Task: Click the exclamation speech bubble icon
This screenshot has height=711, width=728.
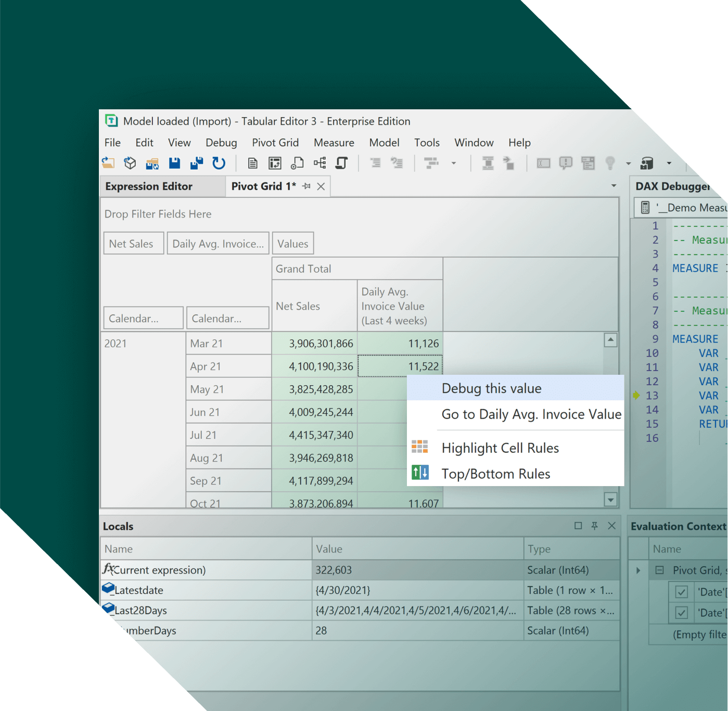Action: point(566,163)
